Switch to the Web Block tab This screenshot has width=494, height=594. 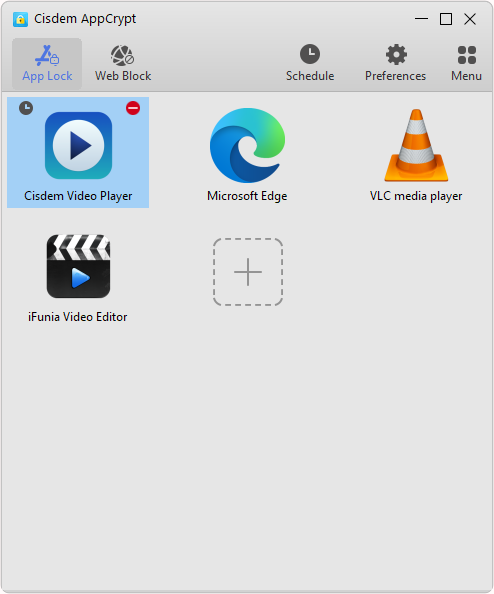pyautogui.click(x=123, y=64)
